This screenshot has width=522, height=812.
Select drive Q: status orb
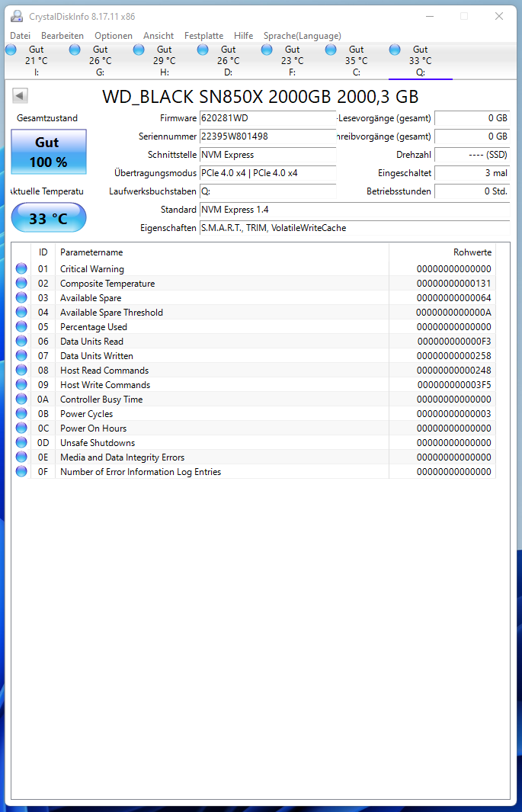pyautogui.click(x=395, y=50)
